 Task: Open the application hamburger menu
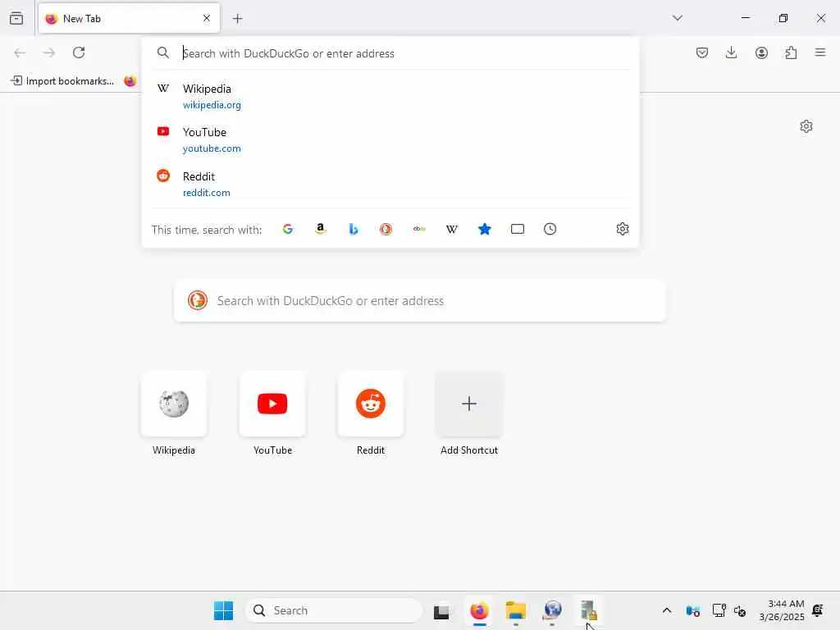[x=820, y=52]
